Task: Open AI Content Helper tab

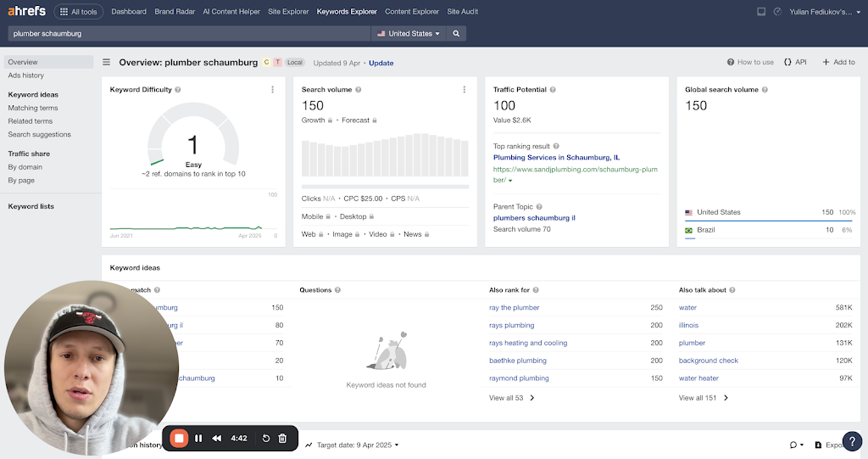Action: [231, 12]
